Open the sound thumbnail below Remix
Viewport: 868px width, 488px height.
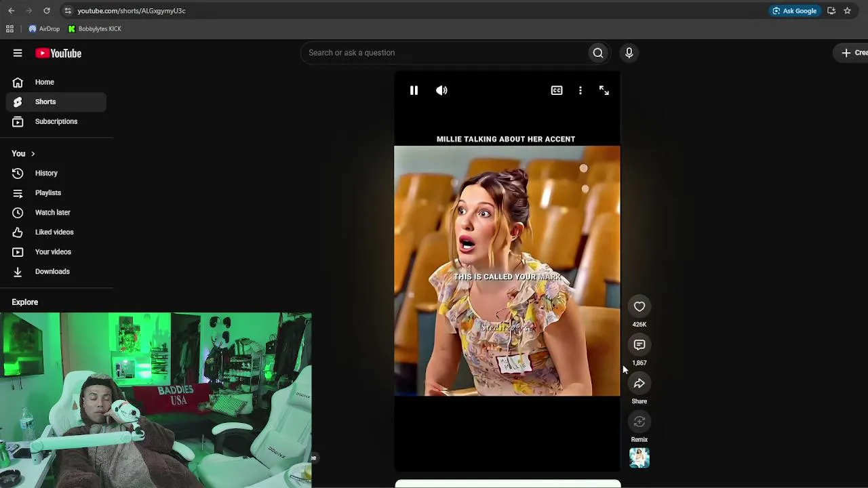[639, 458]
